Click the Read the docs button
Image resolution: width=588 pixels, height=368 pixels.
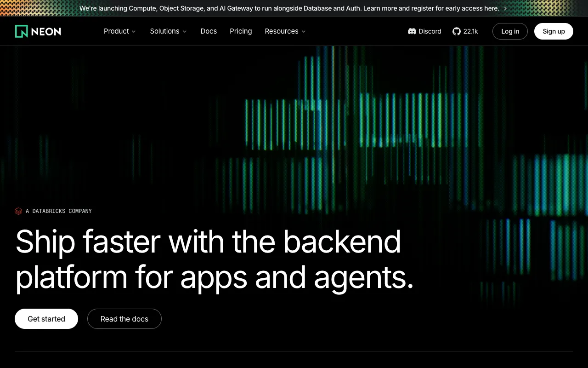124,319
